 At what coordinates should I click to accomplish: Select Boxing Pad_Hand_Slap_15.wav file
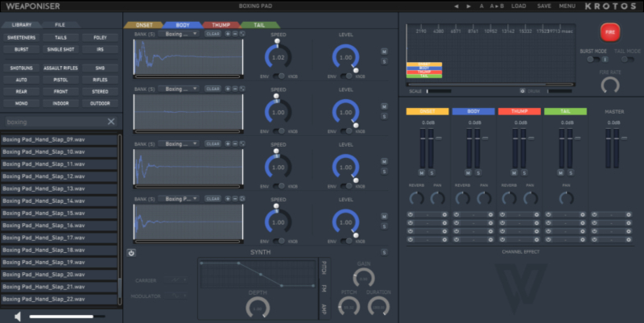click(x=59, y=213)
